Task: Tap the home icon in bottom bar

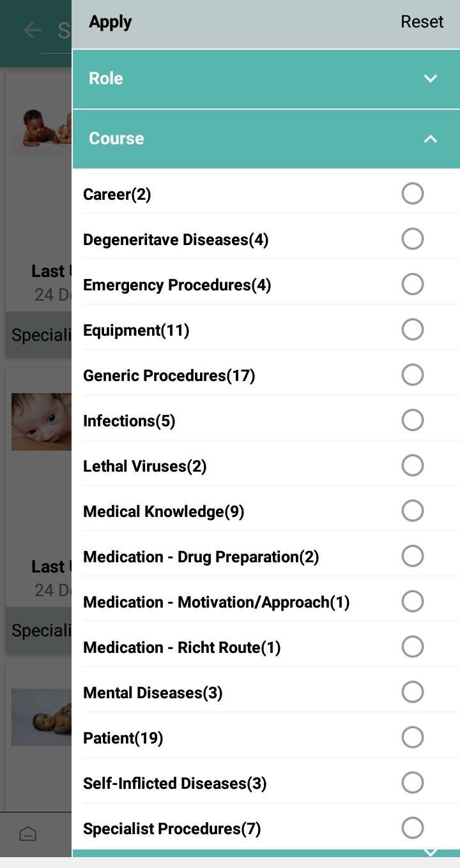Action: click(27, 834)
